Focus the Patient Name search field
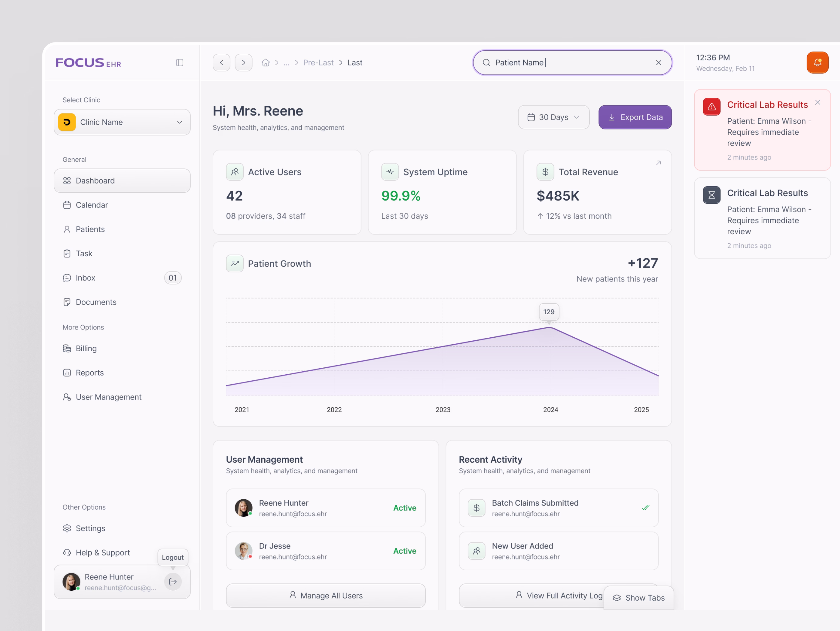Viewport: 840px width, 631px height. click(x=572, y=62)
